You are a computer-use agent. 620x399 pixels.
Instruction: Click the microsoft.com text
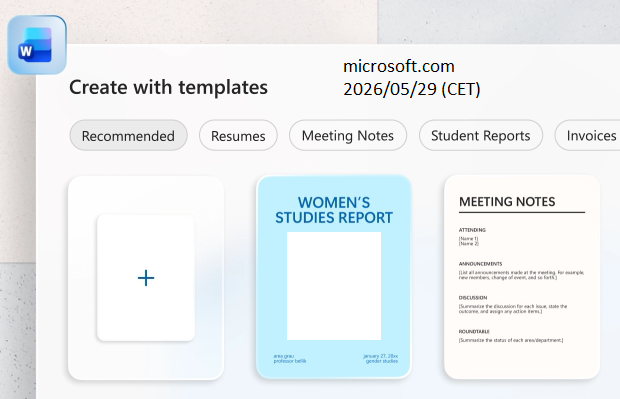tap(399, 66)
